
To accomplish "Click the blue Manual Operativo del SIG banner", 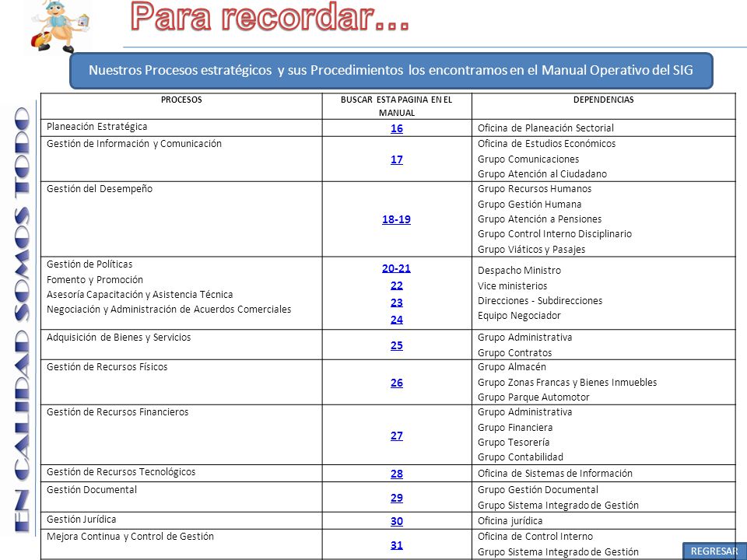I will pos(391,71).
